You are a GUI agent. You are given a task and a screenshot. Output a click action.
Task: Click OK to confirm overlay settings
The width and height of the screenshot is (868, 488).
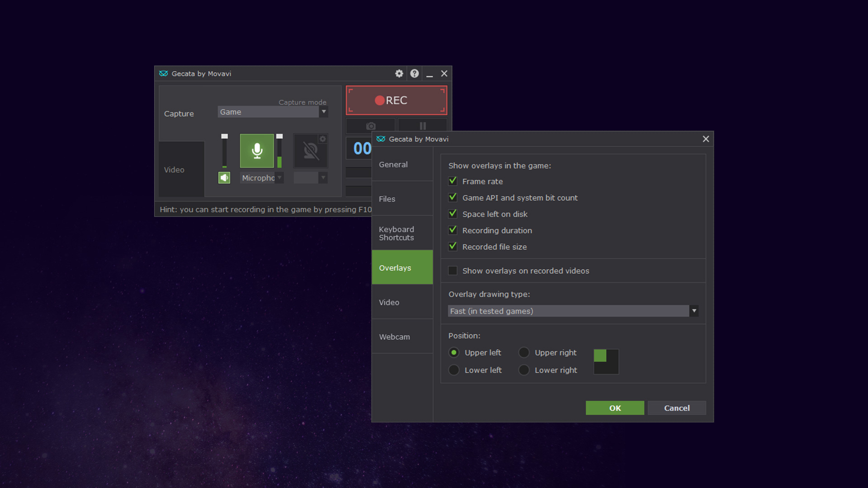pyautogui.click(x=615, y=408)
